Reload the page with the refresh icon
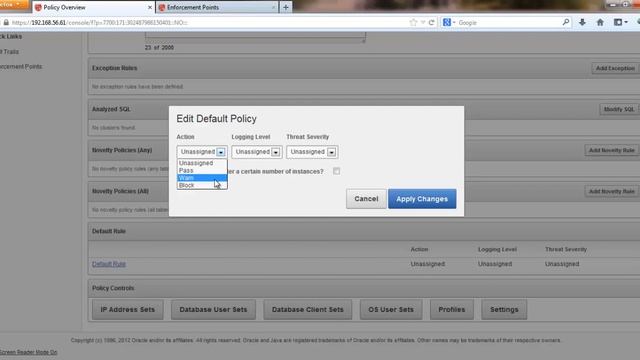 click(431, 23)
